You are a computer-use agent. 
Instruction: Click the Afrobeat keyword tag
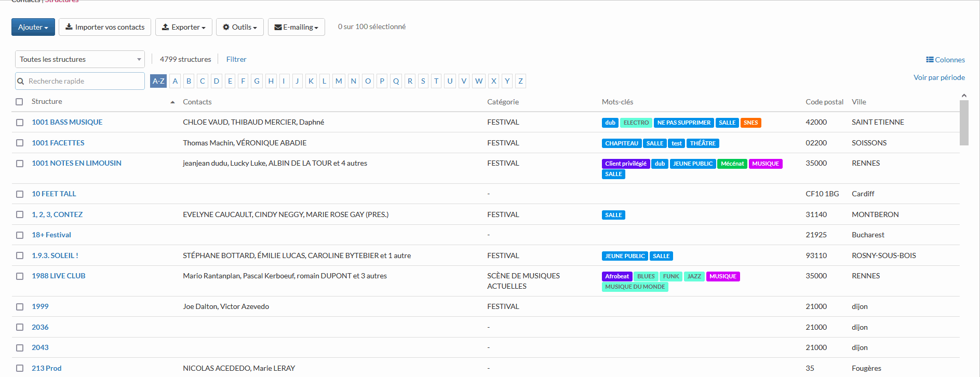pos(616,277)
